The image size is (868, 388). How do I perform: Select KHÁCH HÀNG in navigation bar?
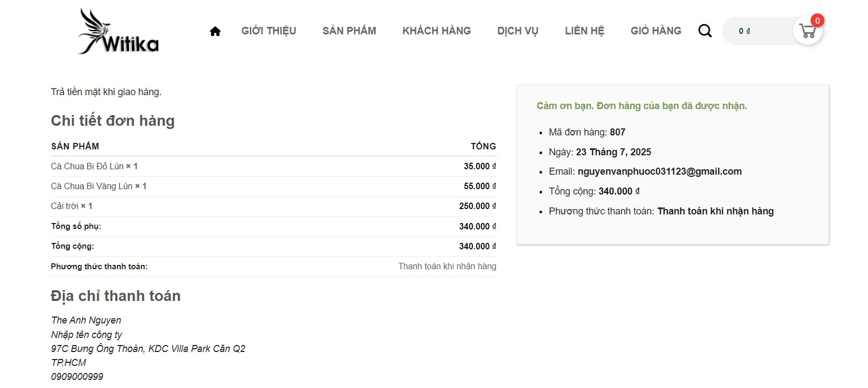(436, 31)
